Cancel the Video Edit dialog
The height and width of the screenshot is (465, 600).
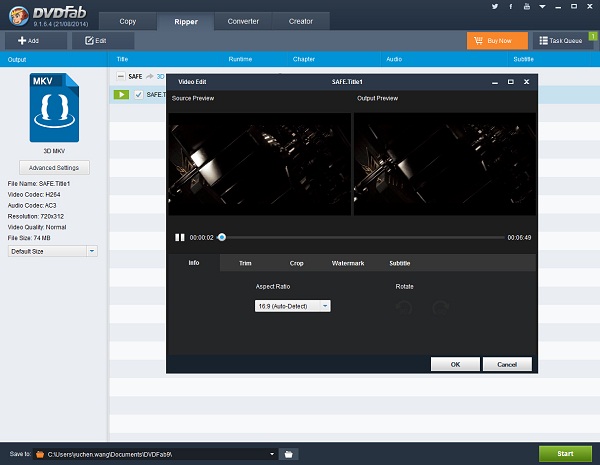pyautogui.click(x=507, y=364)
